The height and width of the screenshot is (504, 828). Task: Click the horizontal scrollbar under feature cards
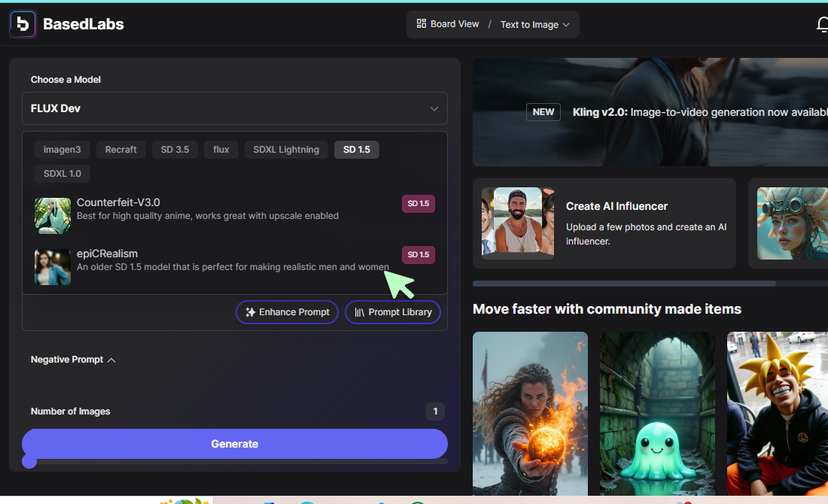pos(624,284)
